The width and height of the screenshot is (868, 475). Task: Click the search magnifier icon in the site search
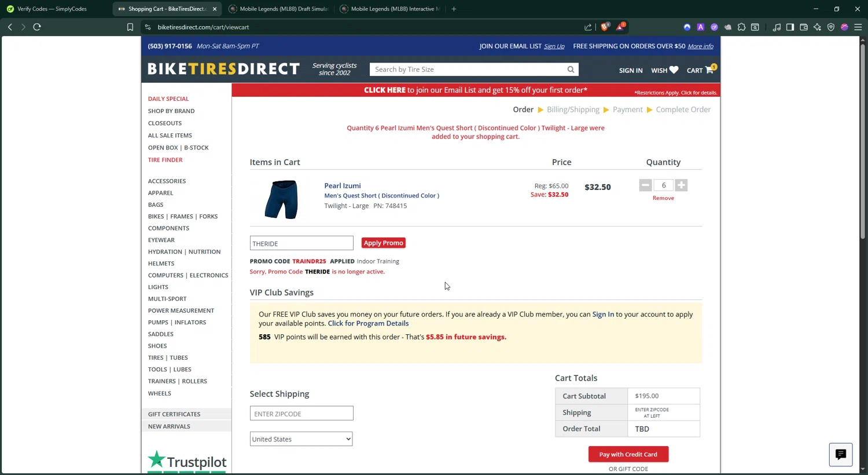(x=571, y=70)
